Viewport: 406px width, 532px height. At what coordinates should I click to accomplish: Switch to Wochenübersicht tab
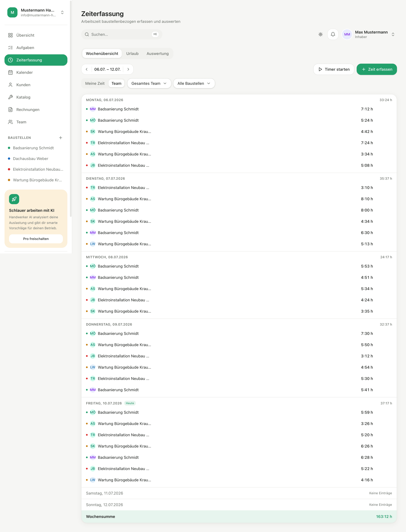pos(102,54)
